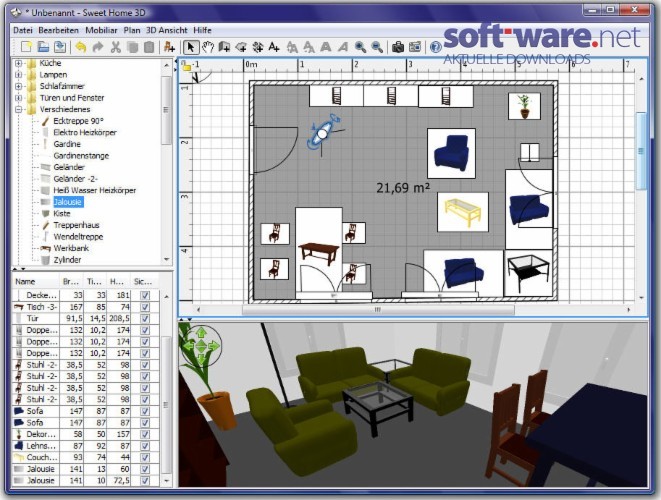
Task: Click up arrow in 3D navigation panel
Action: click(201, 333)
